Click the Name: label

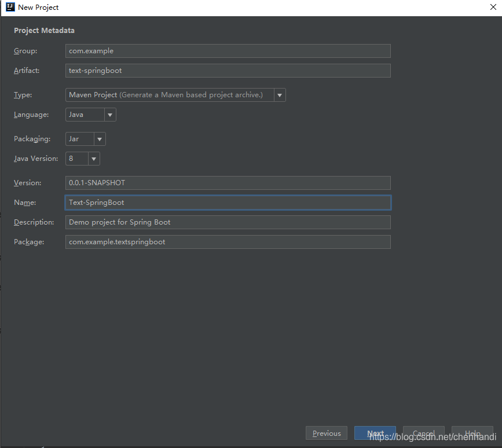point(25,203)
